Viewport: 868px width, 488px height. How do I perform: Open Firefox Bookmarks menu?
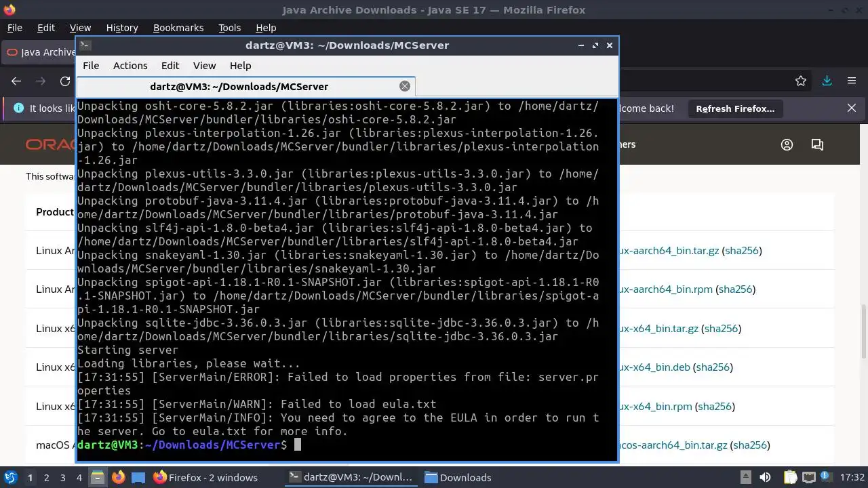(x=178, y=28)
